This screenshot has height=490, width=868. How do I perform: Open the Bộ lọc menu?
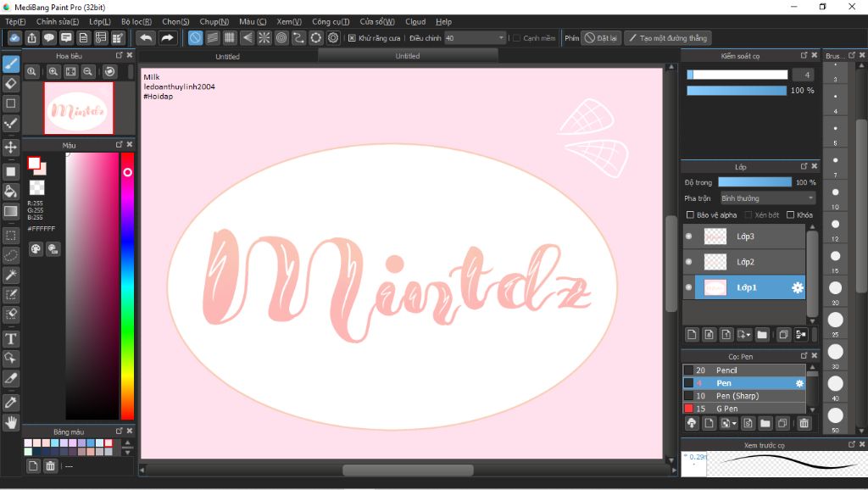click(x=136, y=21)
